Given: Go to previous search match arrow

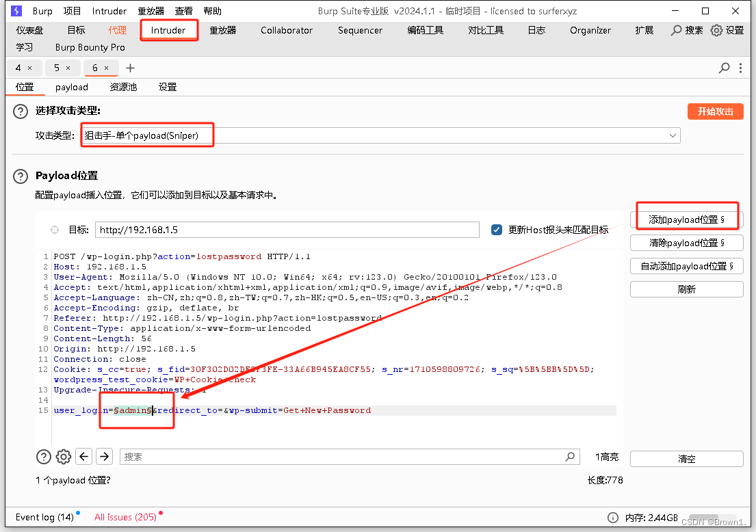Looking at the screenshot, I should click(x=84, y=456).
